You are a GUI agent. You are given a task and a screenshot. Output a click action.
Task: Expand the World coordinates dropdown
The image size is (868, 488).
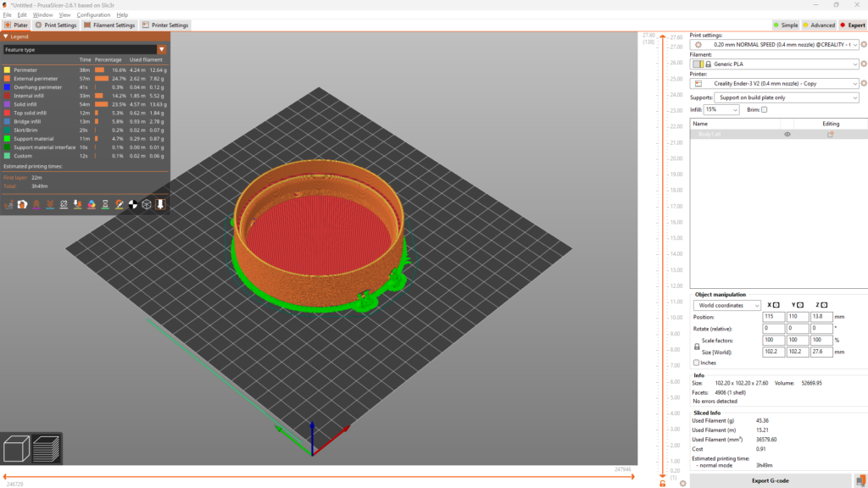726,305
